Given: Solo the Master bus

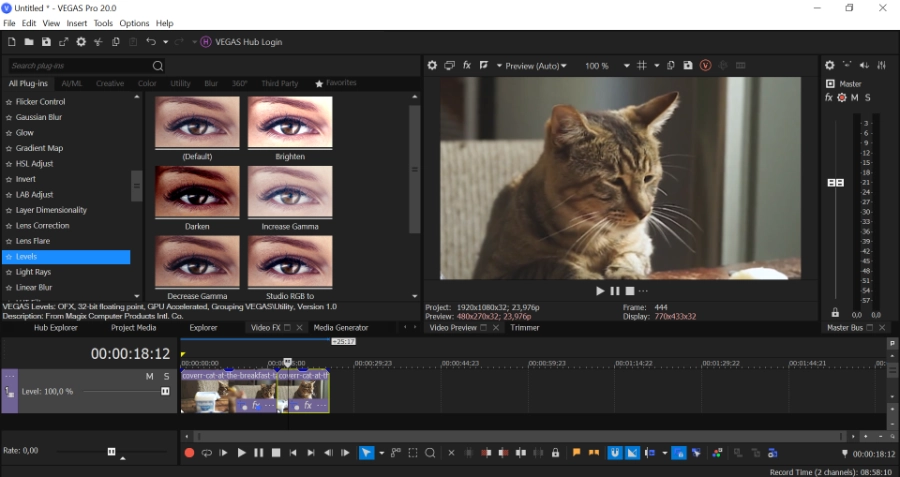Looking at the screenshot, I should [867, 98].
